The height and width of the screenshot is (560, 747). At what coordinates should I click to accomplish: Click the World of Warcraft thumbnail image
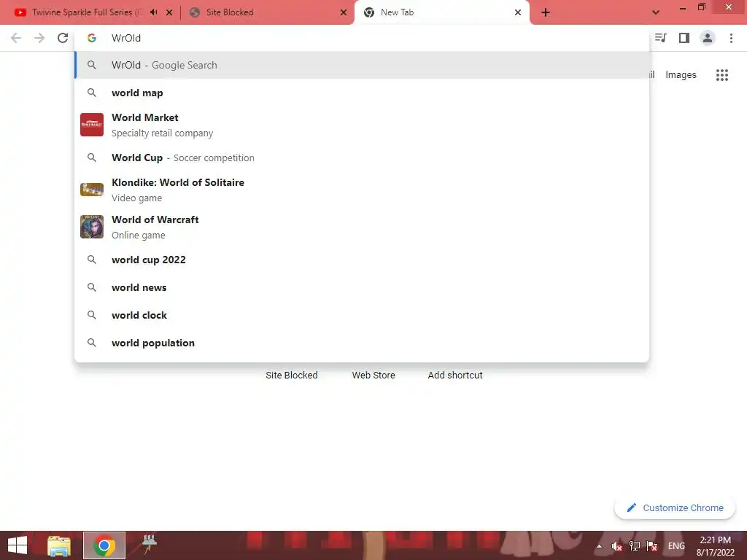click(92, 227)
